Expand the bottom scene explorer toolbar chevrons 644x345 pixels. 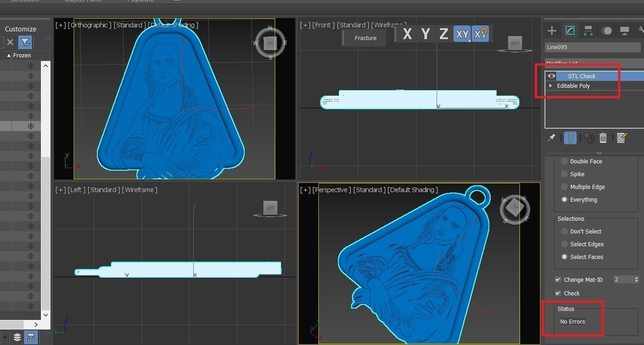47,334
